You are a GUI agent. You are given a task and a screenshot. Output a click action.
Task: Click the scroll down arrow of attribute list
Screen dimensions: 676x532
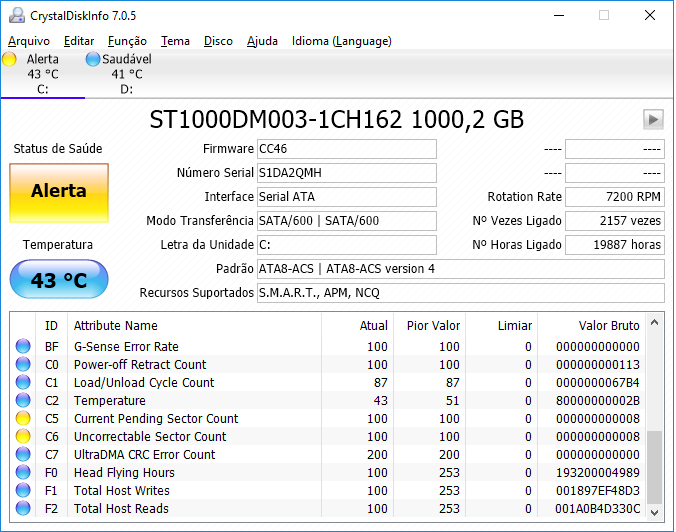pos(654,512)
